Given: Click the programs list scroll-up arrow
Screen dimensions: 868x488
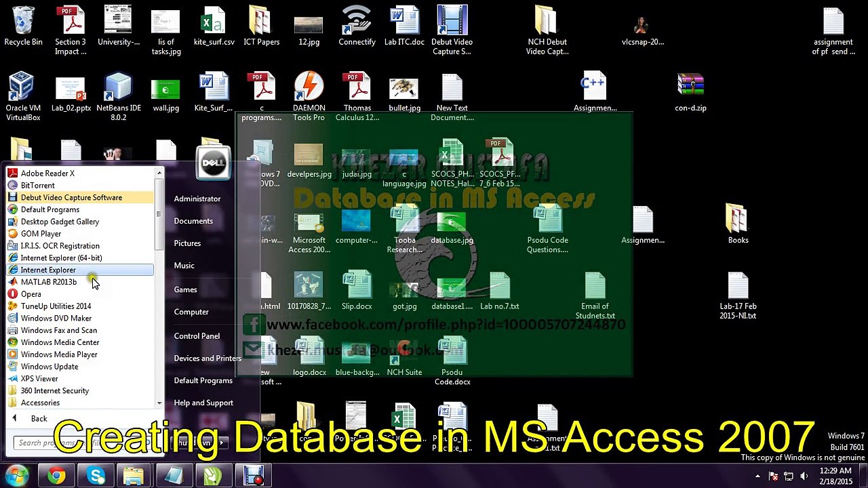Looking at the screenshot, I should 159,174.
